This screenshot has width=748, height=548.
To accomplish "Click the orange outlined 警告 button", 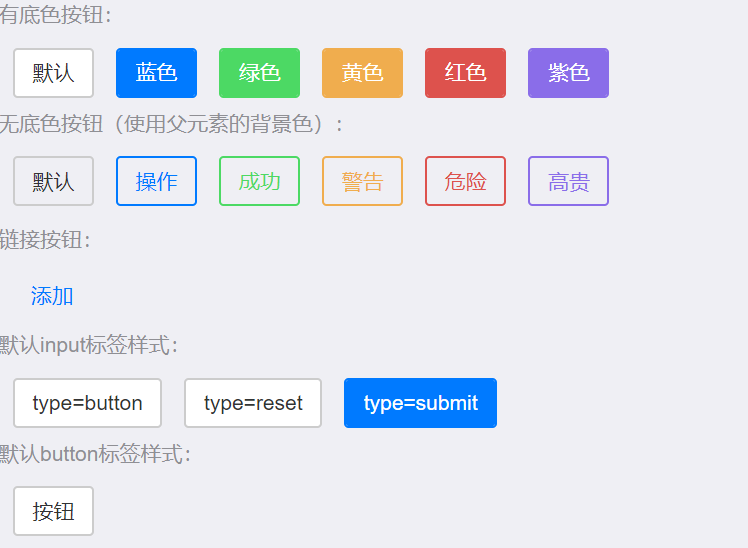I will (363, 181).
